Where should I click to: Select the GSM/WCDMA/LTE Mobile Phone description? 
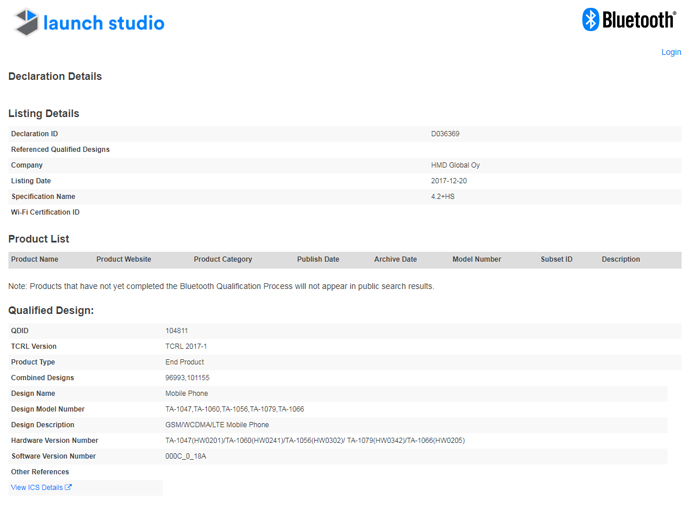coord(217,425)
